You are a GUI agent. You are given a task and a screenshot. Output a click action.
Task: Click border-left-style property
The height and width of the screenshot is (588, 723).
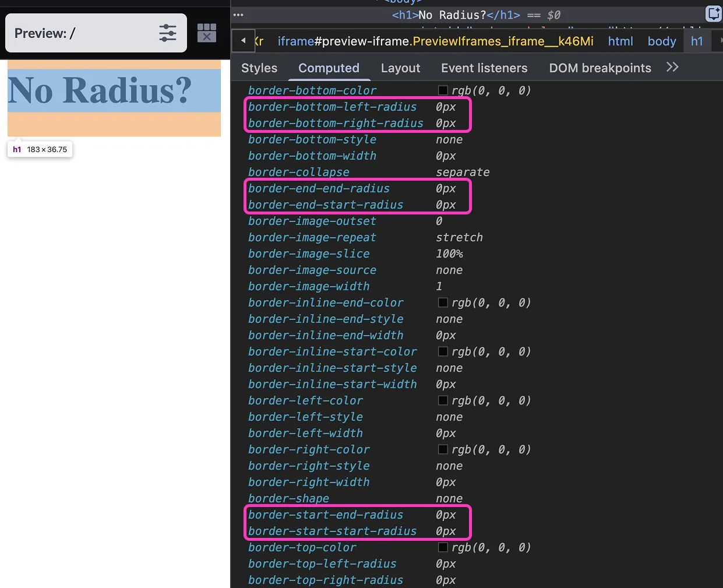pyautogui.click(x=305, y=417)
